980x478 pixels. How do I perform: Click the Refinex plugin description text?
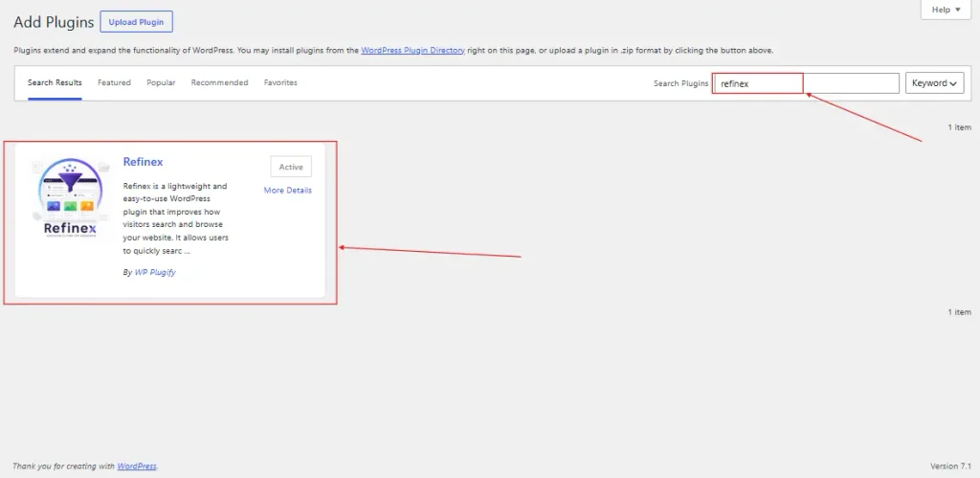[176, 218]
